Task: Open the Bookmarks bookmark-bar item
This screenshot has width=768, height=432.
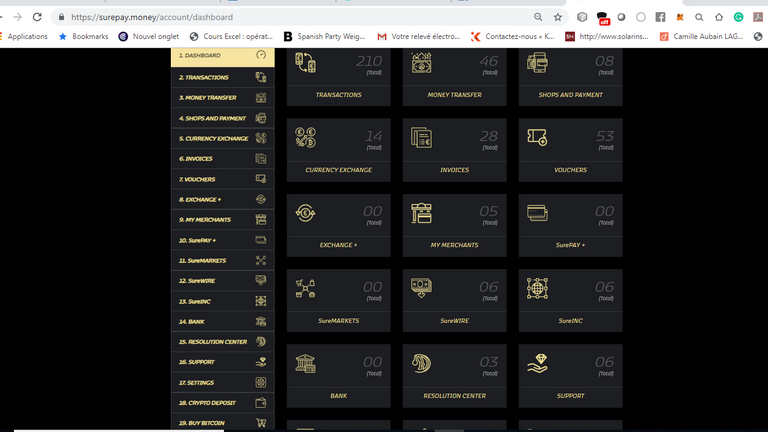Action: (x=84, y=37)
